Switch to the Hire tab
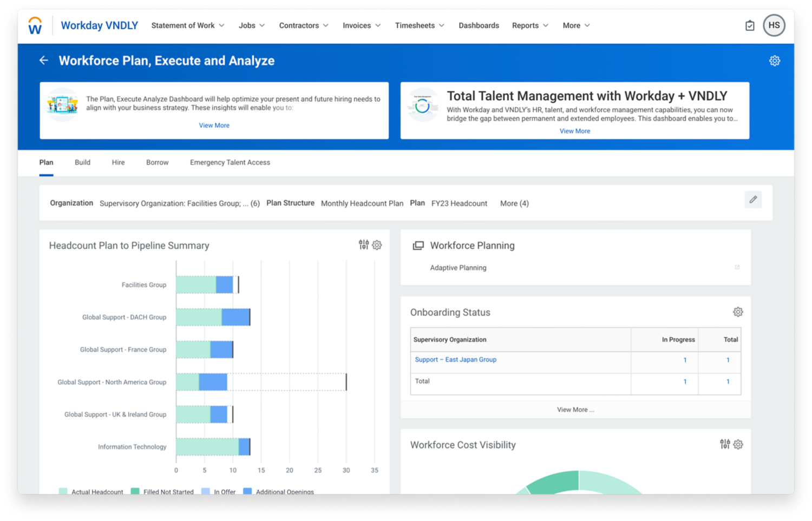812x521 pixels. click(118, 162)
